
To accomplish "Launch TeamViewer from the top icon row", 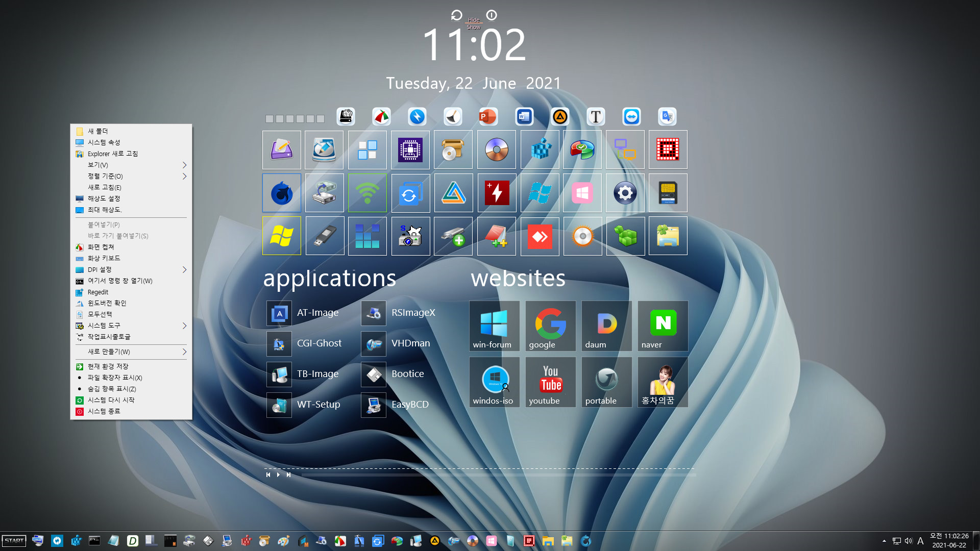I will pyautogui.click(x=631, y=117).
